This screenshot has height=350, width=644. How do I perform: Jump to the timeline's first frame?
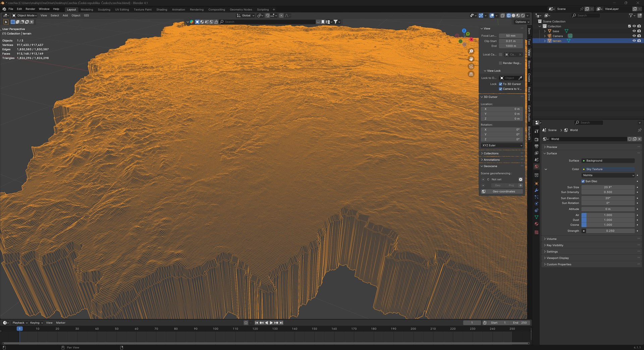click(257, 323)
